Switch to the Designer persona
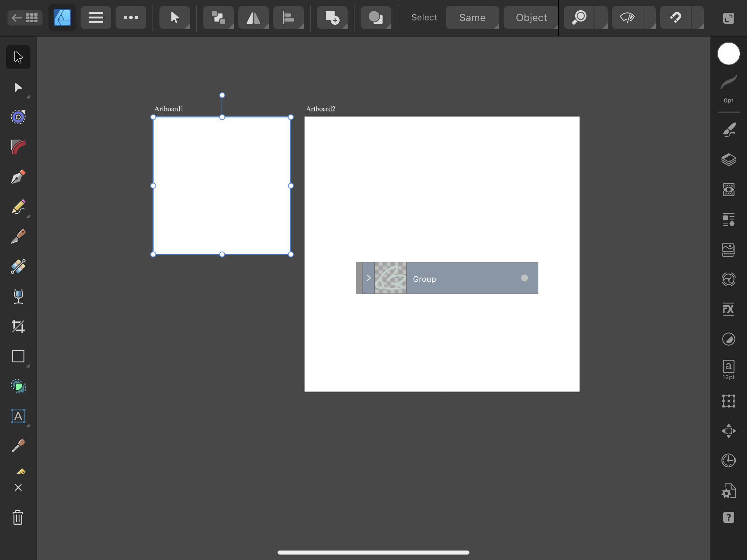Viewport: 747px width, 560px height. coord(62,17)
